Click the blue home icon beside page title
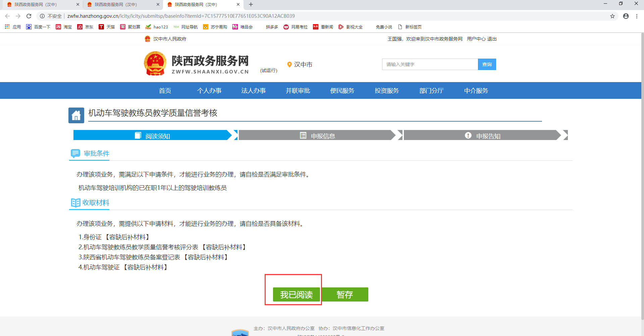 [x=76, y=115]
